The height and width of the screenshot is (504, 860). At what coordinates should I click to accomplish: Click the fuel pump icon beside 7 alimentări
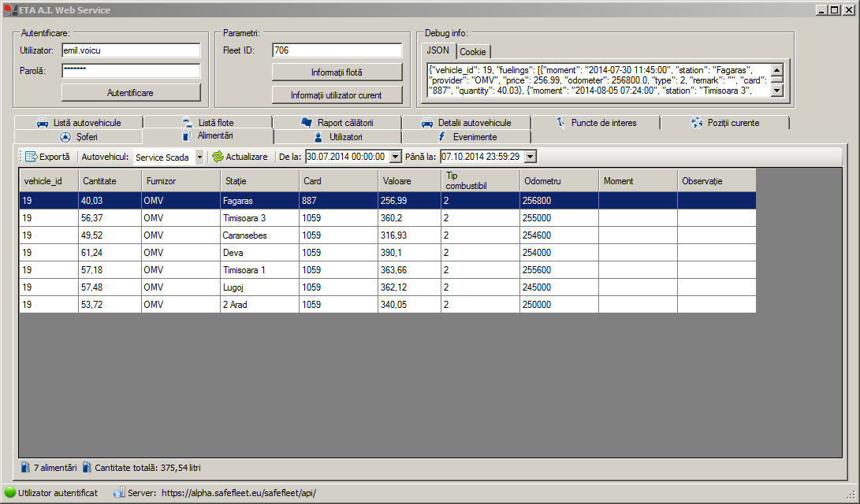click(25, 467)
